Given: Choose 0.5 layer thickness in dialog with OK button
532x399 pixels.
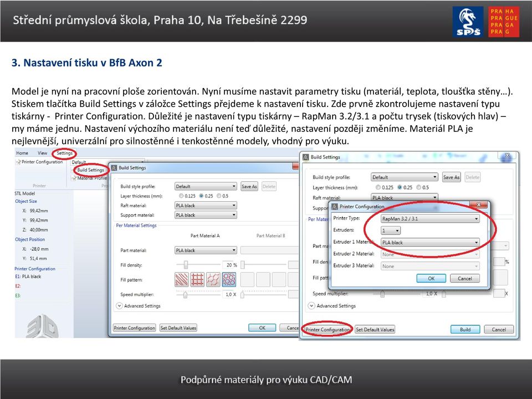Looking at the screenshot, I should coord(219,196).
